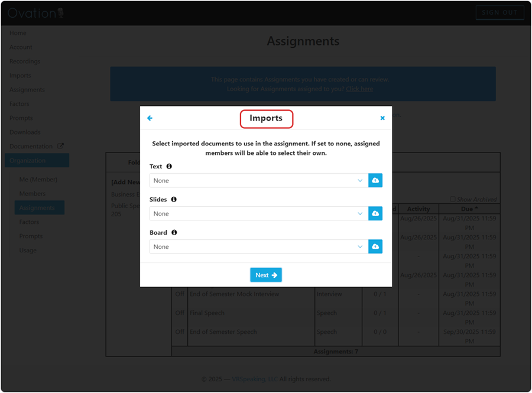Upload a new Board file via cloud icon
This screenshot has height=393, width=532.
coord(375,246)
